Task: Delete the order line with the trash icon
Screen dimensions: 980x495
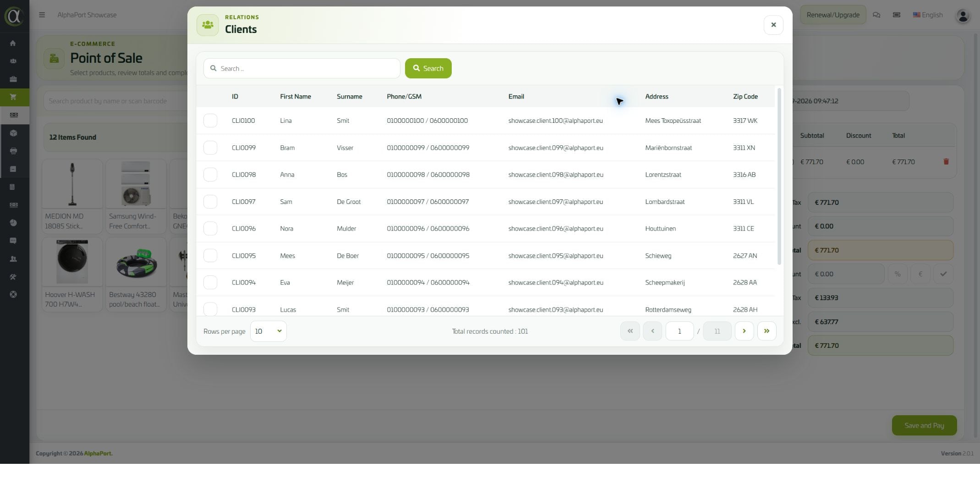Action: click(x=946, y=162)
